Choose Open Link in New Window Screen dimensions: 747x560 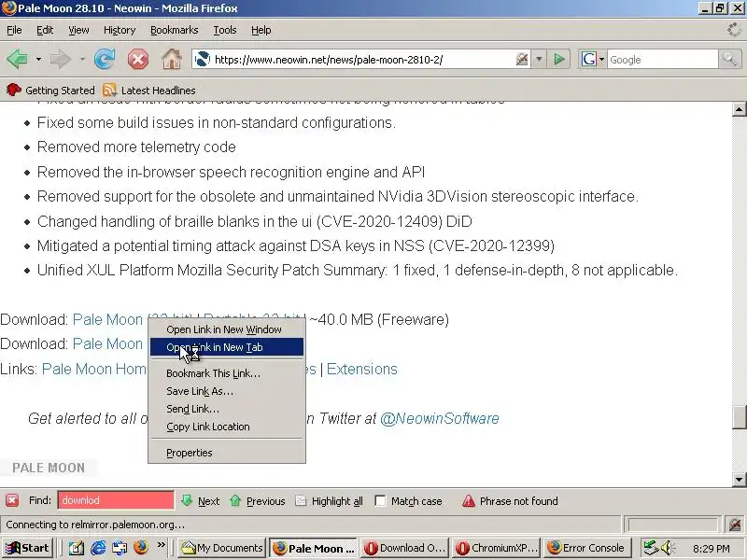coord(227,329)
